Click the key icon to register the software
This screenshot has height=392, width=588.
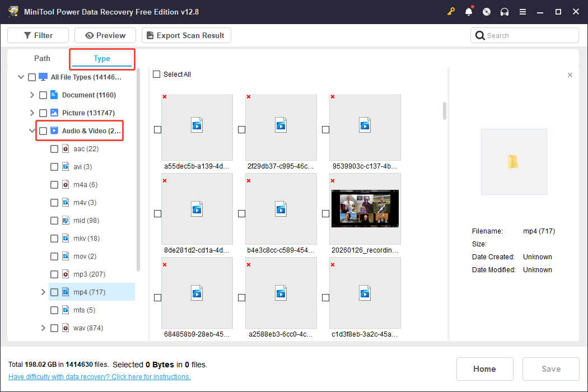pos(451,11)
